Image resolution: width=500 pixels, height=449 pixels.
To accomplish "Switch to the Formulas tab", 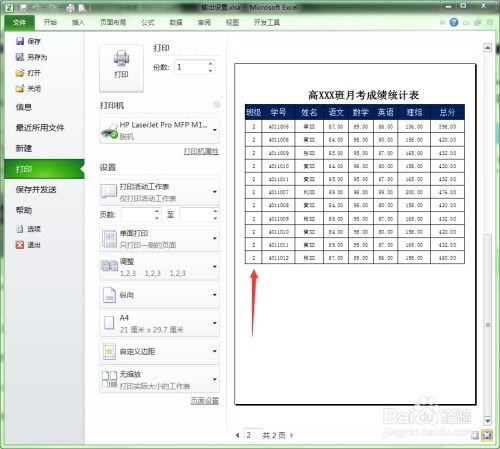I will [147, 22].
